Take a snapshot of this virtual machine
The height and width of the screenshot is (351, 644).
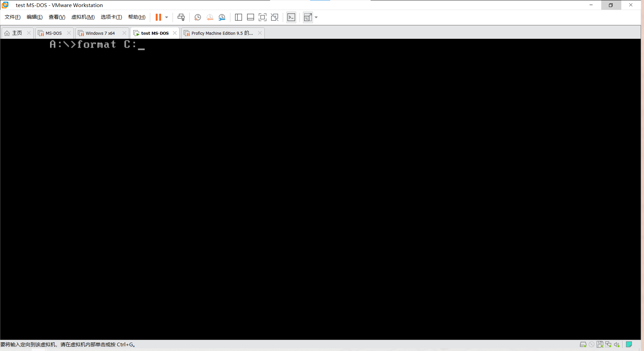pos(198,17)
